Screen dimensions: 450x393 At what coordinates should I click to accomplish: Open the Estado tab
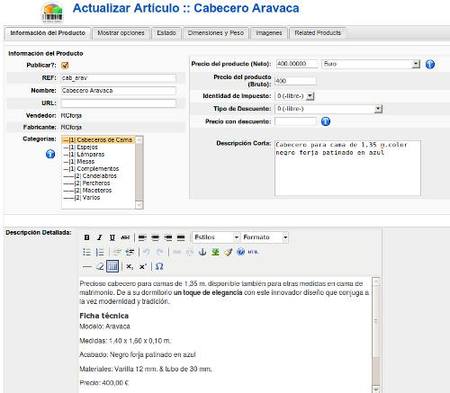click(166, 33)
